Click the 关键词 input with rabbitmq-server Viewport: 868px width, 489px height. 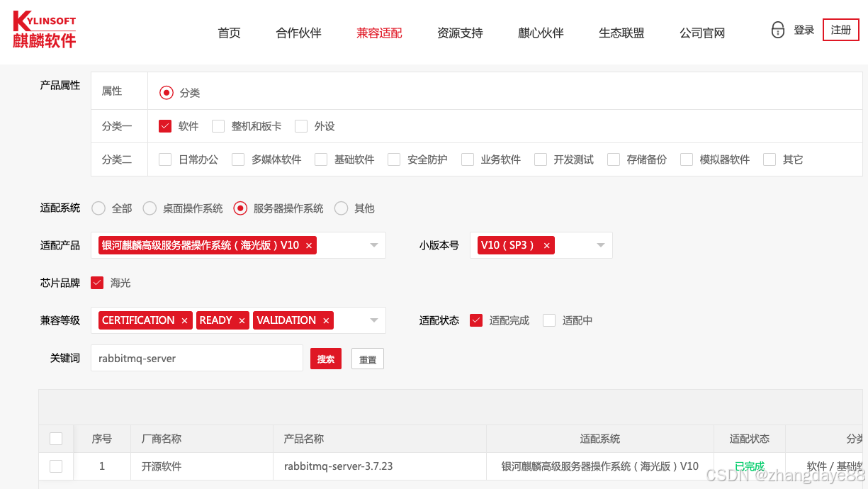click(x=197, y=358)
